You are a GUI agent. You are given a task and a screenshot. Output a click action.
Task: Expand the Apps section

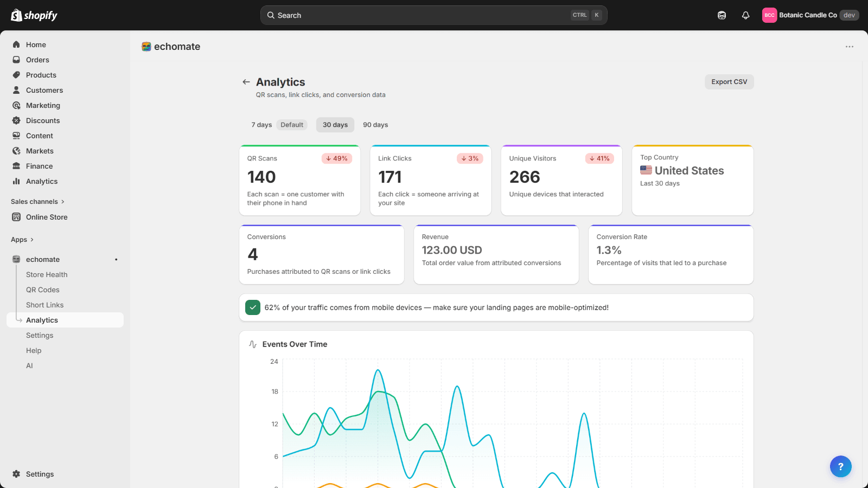click(x=22, y=240)
